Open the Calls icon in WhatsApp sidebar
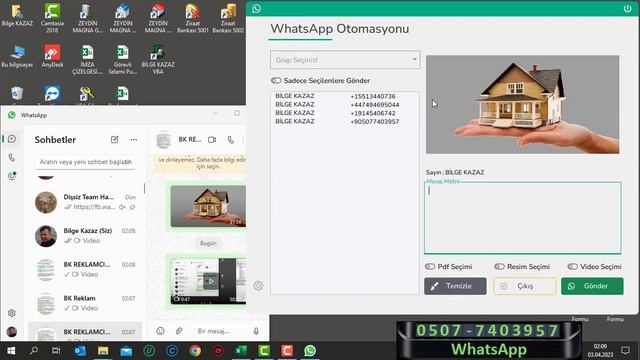 [x=12, y=158]
